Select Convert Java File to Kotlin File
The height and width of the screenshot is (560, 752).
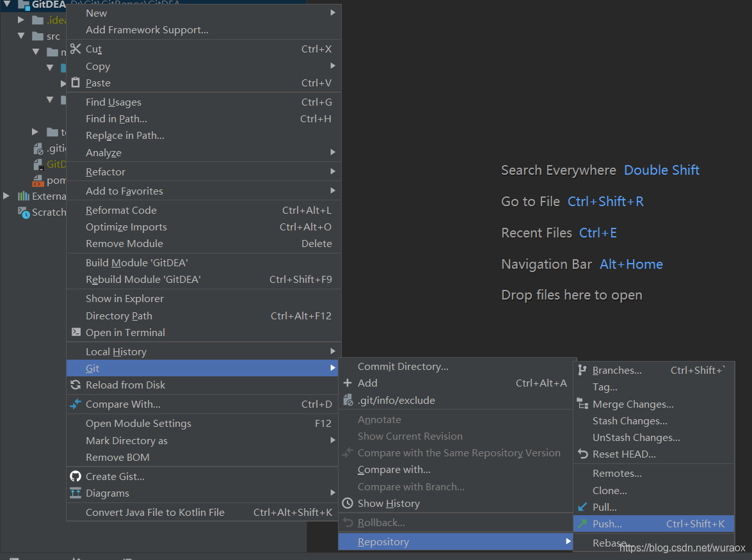[204, 512]
